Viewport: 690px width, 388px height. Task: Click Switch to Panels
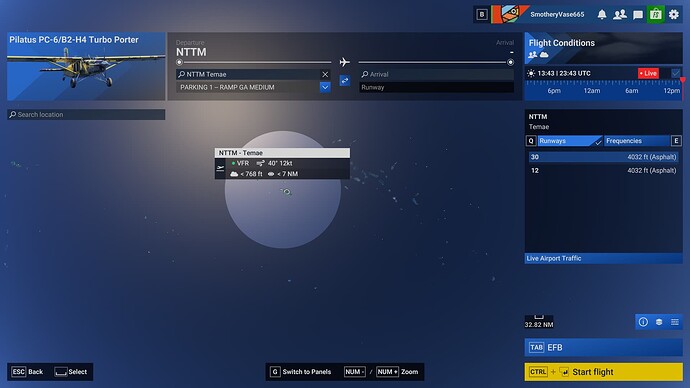click(x=301, y=372)
